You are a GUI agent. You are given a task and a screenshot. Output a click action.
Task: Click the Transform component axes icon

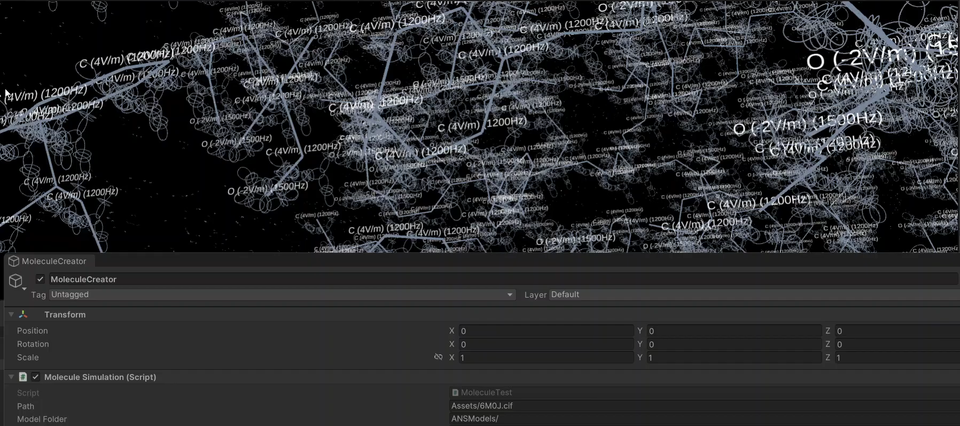23,314
